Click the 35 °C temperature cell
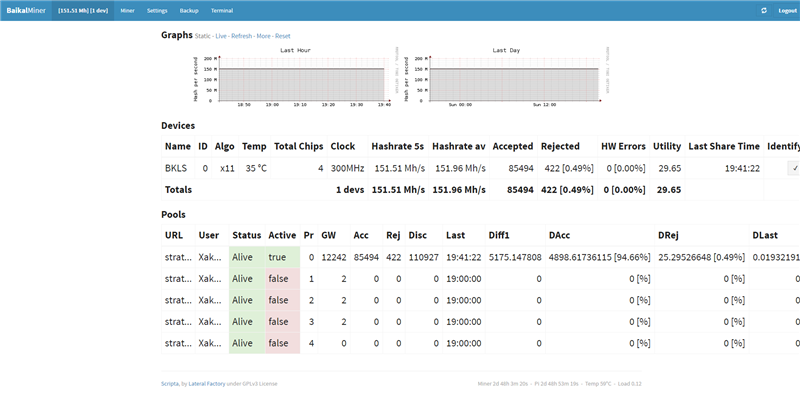Image resolution: width=800 pixels, height=395 pixels. click(x=255, y=168)
